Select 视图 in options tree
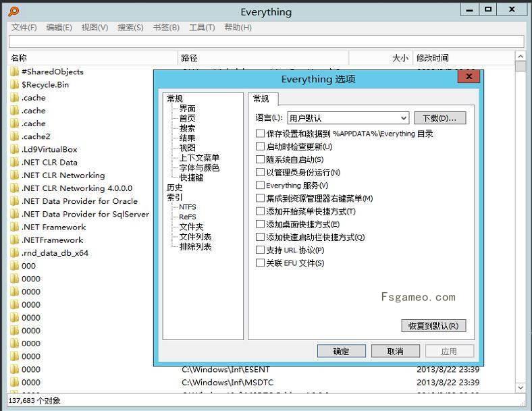Viewport: 532px width, 411px height. 187,148
